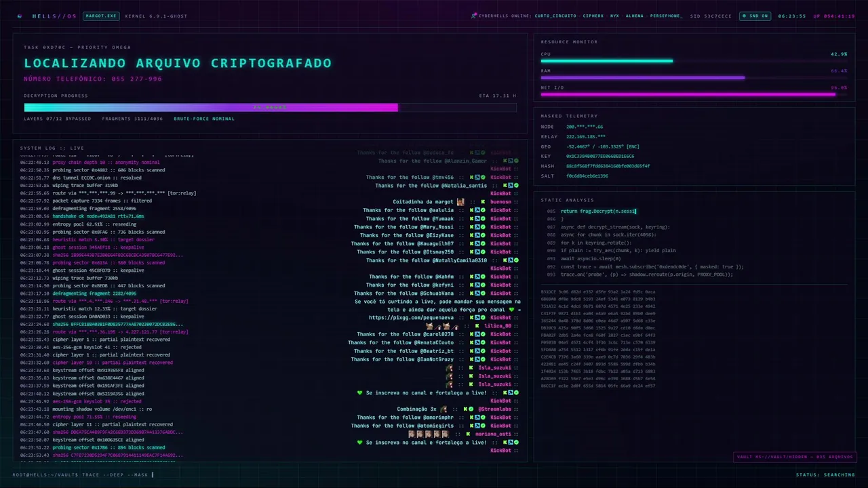The width and height of the screenshot is (868, 488).
Task: Click the CPU usage bar
Action: [x=694, y=61]
